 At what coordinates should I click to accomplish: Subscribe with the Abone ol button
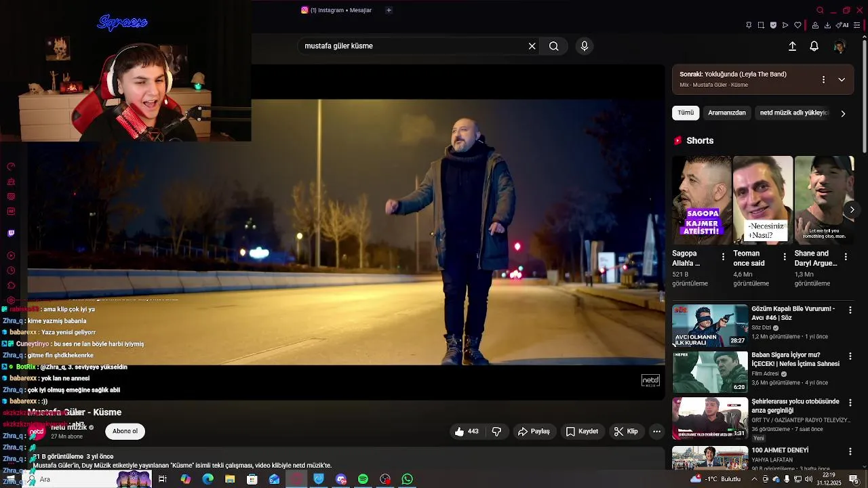click(x=125, y=431)
